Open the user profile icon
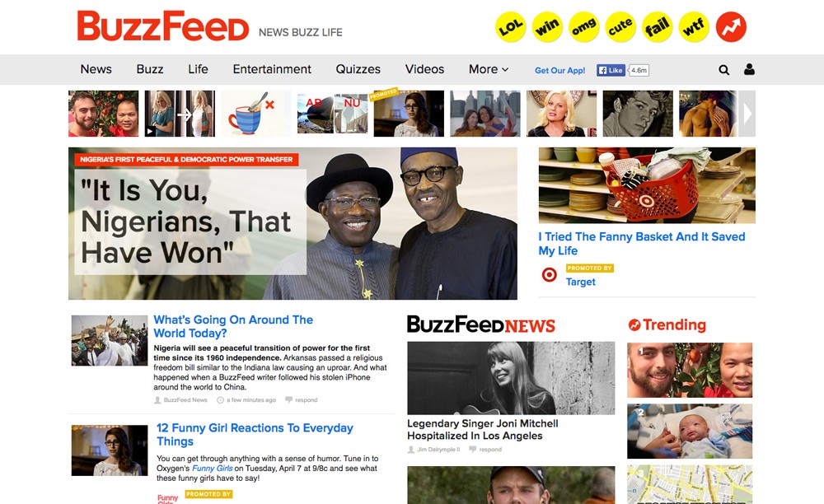The width and height of the screenshot is (824, 504). (x=749, y=69)
